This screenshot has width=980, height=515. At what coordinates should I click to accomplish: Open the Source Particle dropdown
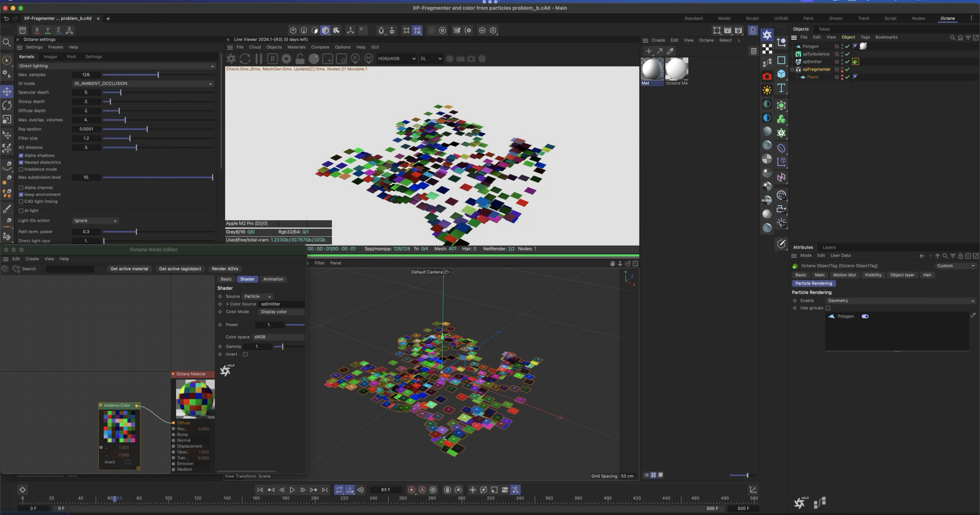tap(257, 296)
